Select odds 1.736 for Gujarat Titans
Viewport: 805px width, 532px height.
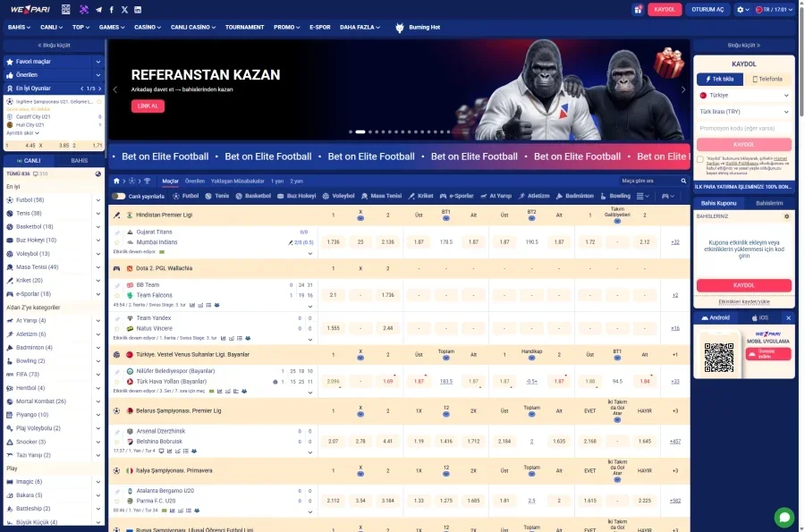pyautogui.click(x=334, y=242)
